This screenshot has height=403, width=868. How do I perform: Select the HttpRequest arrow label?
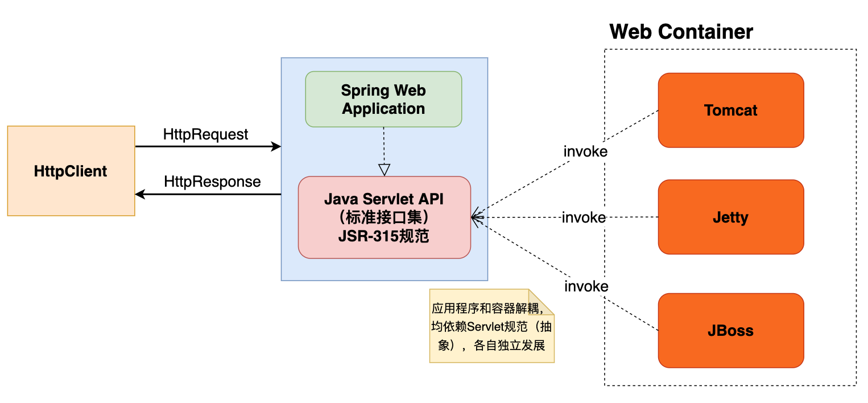(206, 134)
